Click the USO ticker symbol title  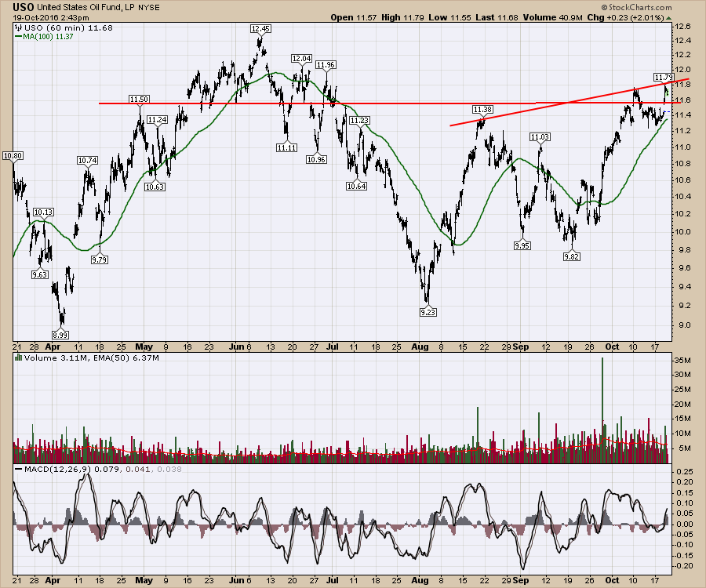[x=23, y=7]
